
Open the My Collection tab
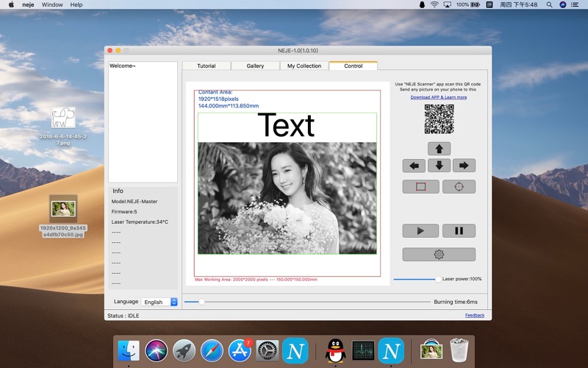[304, 66]
